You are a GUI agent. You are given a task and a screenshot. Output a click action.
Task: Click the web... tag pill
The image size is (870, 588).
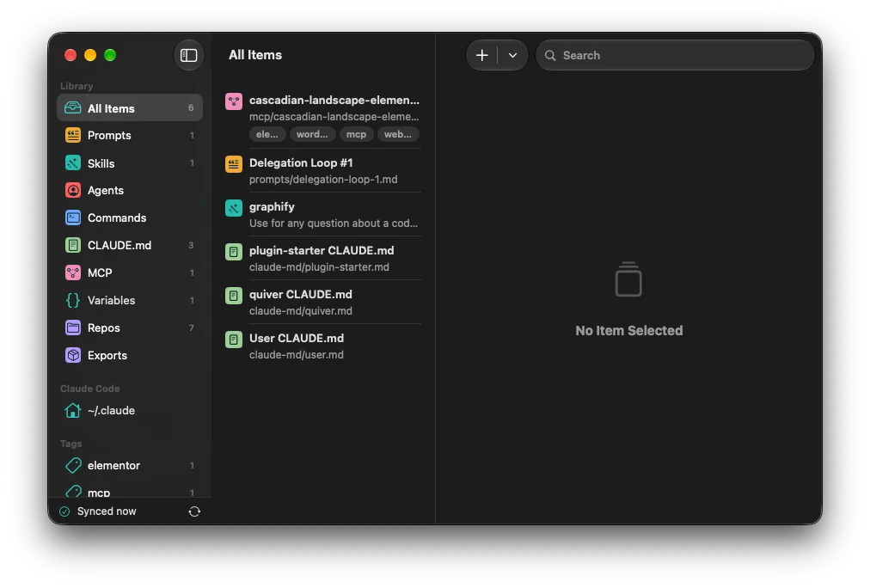click(x=398, y=134)
